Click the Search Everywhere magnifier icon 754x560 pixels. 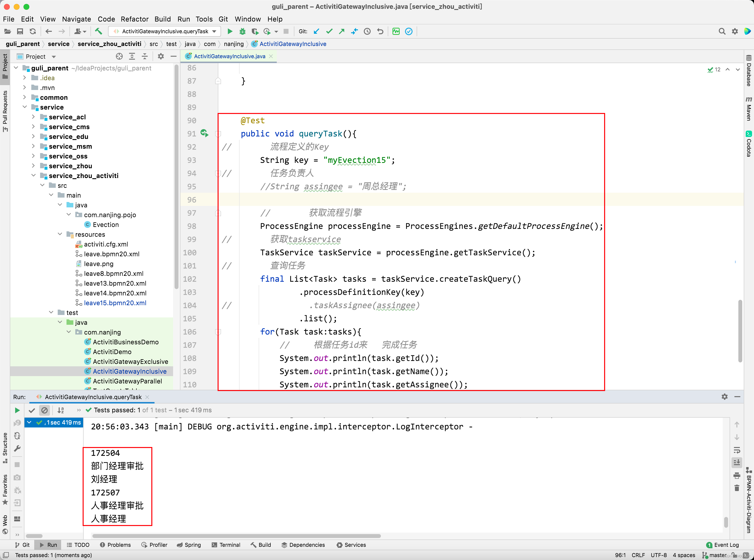point(722,32)
